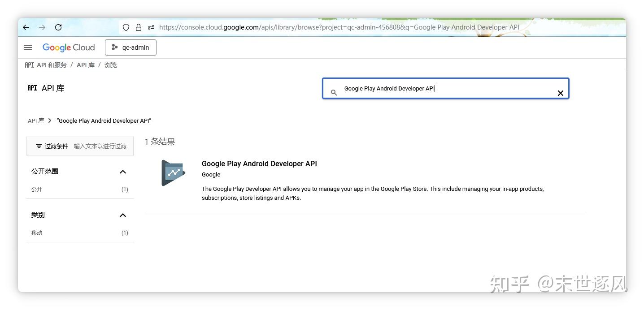Click the filter funnel icon in 过滤条件
The height and width of the screenshot is (310, 644).
[x=39, y=146]
